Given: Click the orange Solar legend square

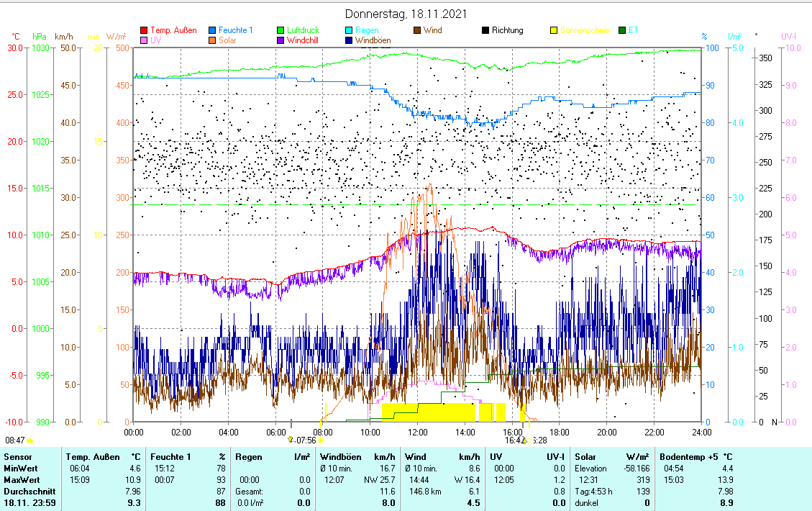Looking at the screenshot, I should 212,41.
